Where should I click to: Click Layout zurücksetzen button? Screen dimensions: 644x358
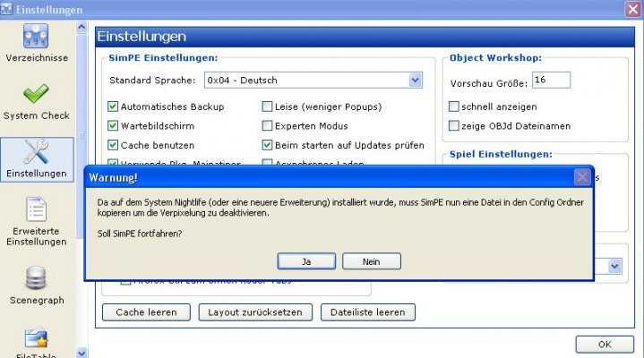click(x=255, y=312)
